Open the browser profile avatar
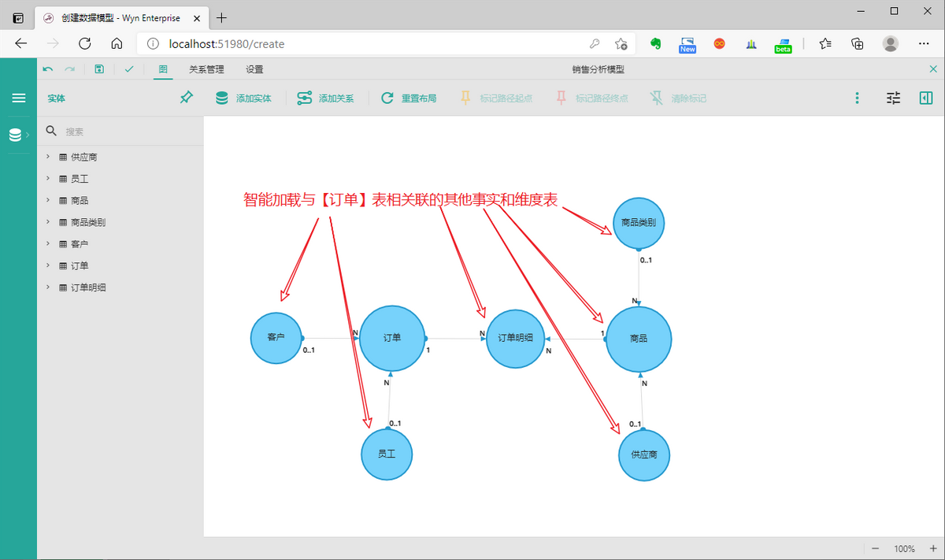This screenshot has width=945, height=560. click(891, 43)
